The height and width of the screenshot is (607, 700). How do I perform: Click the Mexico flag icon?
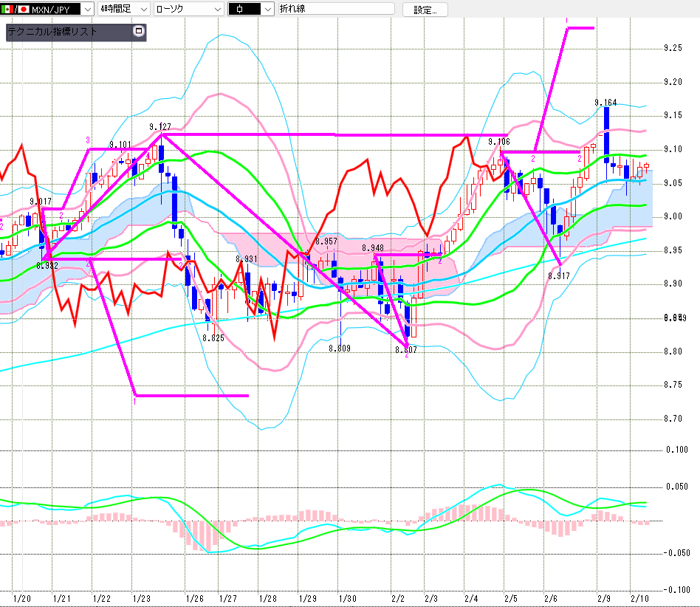point(5,10)
